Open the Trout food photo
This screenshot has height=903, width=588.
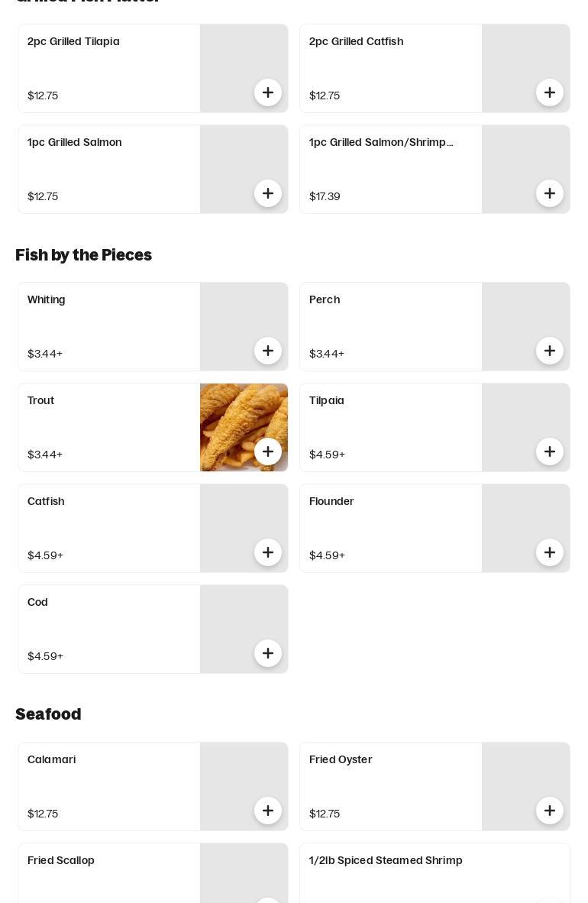pos(229,416)
